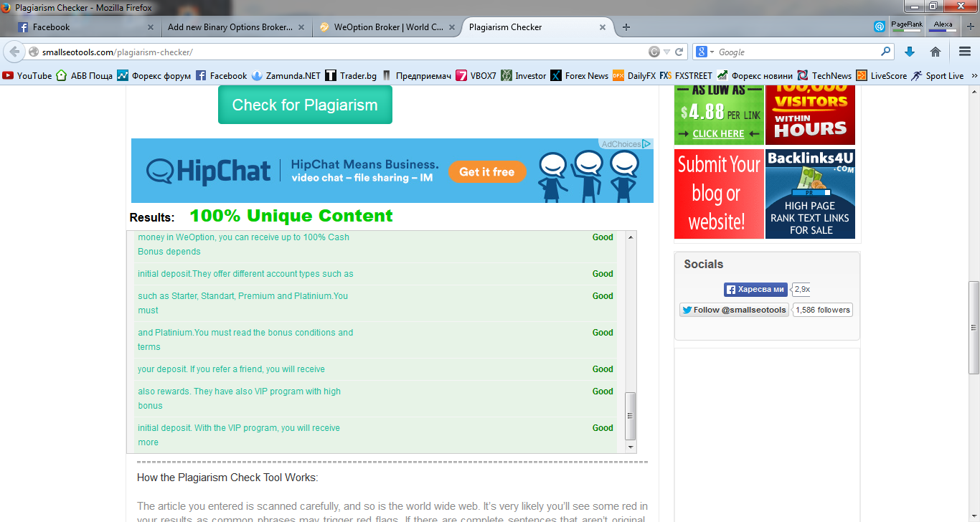Open the new tab plus button
Screen dimensions: 980x522
pyautogui.click(x=626, y=27)
